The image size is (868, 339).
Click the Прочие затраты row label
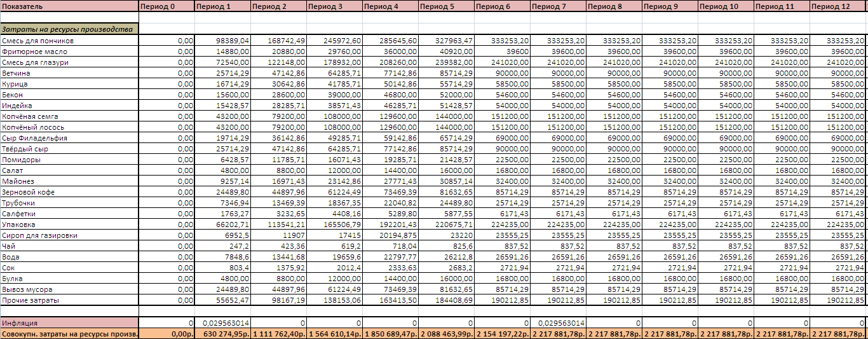pyautogui.click(x=69, y=300)
